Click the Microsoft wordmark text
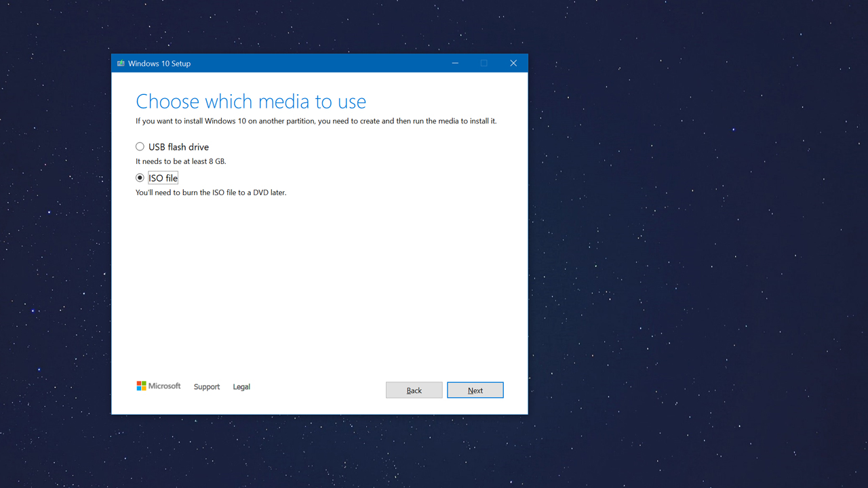The width and height of the screenshot is (868, 488). (x=165, y=386)
